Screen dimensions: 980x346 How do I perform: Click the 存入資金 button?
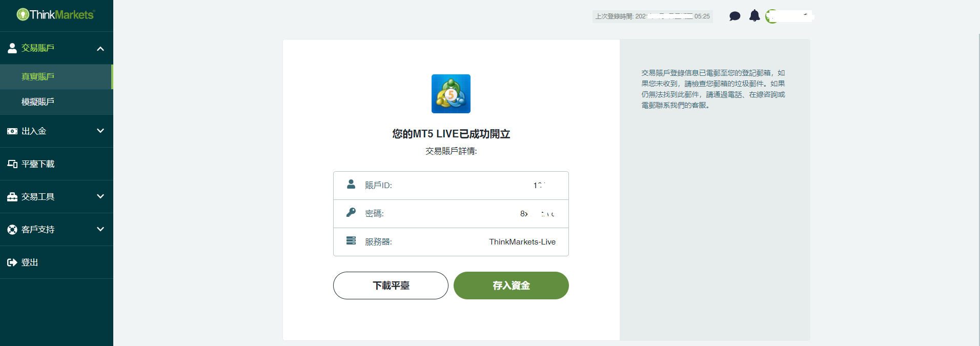point(511,286)
